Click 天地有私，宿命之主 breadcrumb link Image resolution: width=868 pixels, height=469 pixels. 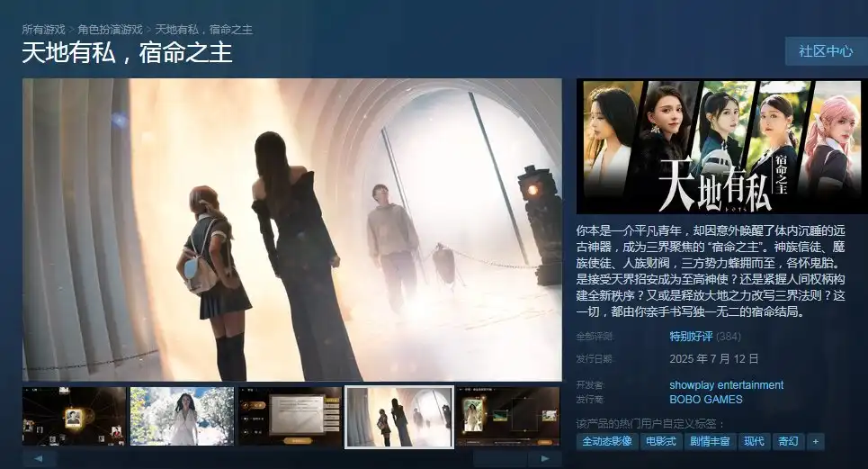(x=203, y=30)
